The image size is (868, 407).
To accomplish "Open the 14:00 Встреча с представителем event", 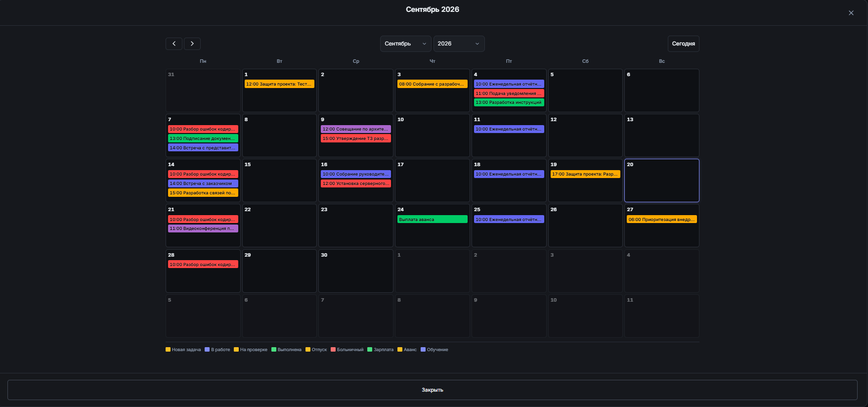I will (x=203, y=148).
